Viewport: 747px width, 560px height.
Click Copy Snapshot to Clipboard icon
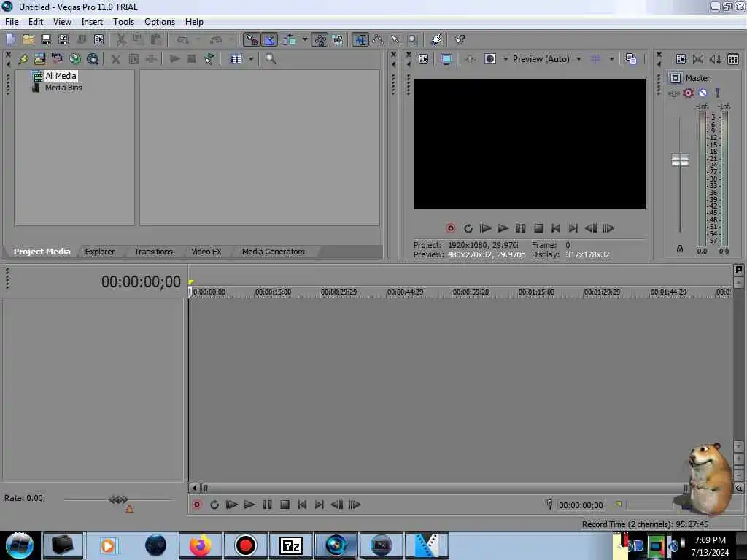[631, 59]
